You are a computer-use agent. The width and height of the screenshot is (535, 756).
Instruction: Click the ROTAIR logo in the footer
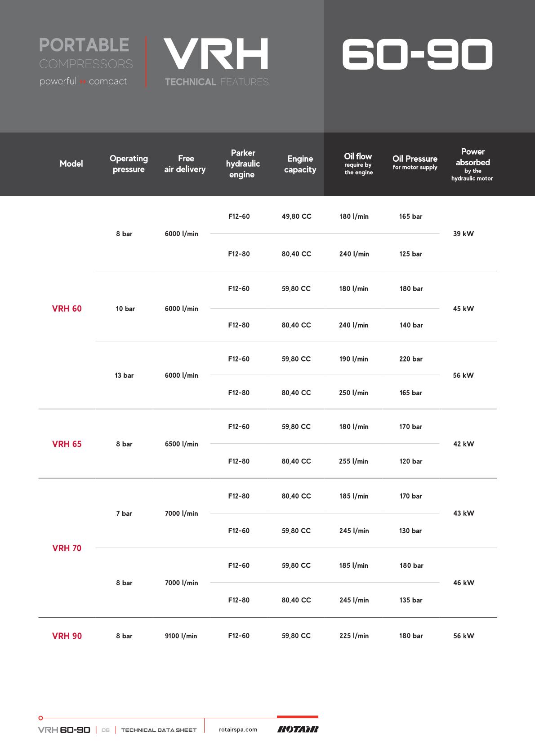[x=298, y=729]
